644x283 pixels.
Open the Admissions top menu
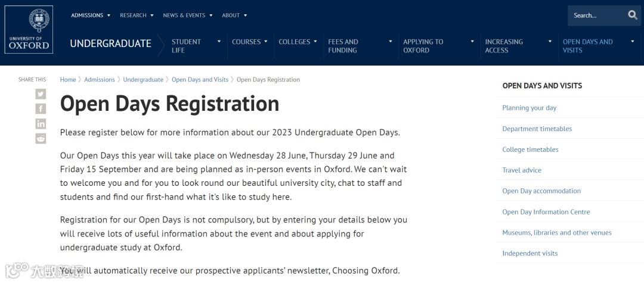[x=87, y=15]
